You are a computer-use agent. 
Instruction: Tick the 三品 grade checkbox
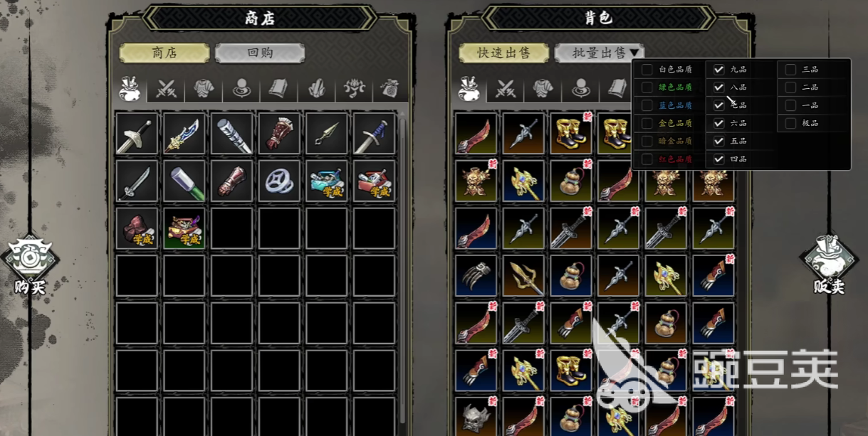[790, 70]
